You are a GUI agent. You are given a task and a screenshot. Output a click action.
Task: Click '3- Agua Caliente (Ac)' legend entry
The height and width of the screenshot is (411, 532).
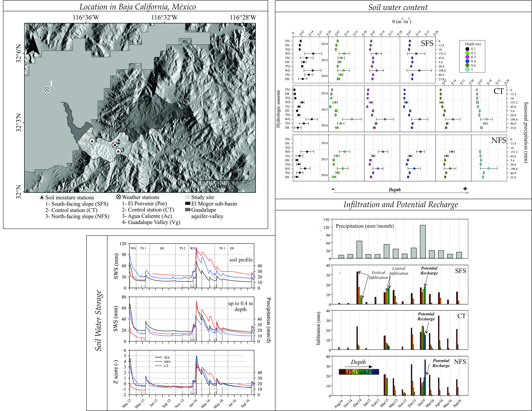[x=147, y=216]
